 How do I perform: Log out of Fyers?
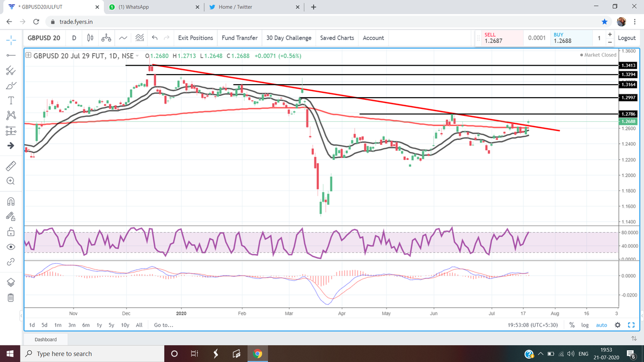(627, 38)
